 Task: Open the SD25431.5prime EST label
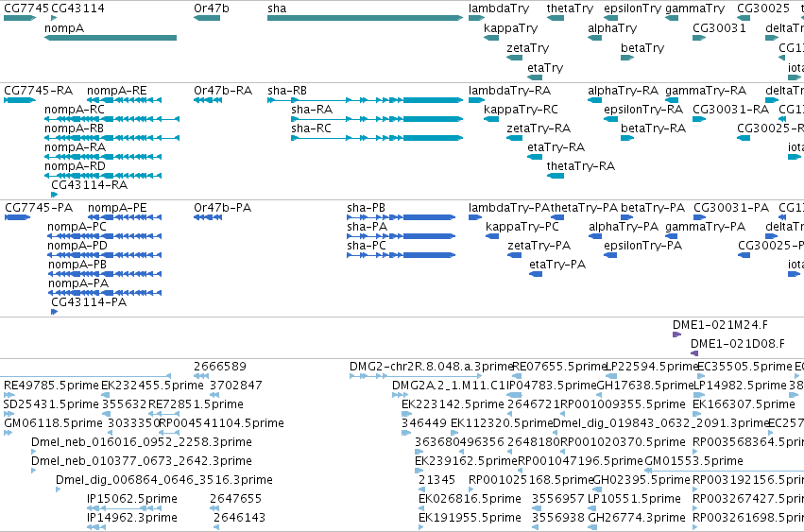51,404
